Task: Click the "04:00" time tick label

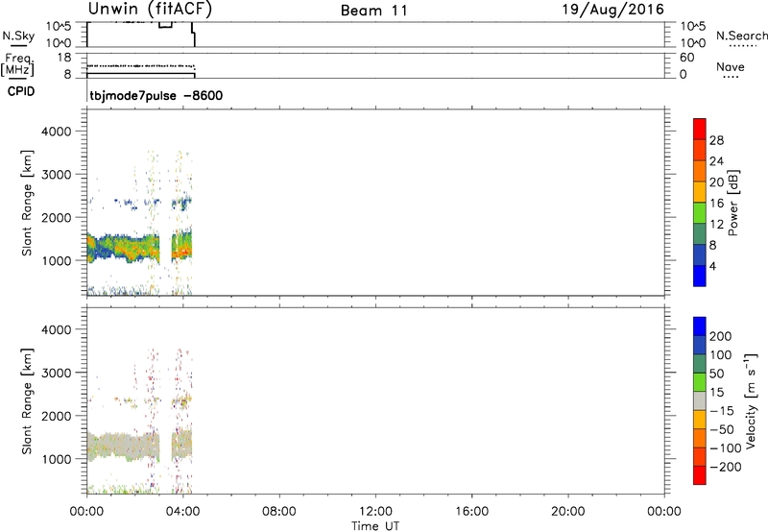Action: tap(182, 512)
